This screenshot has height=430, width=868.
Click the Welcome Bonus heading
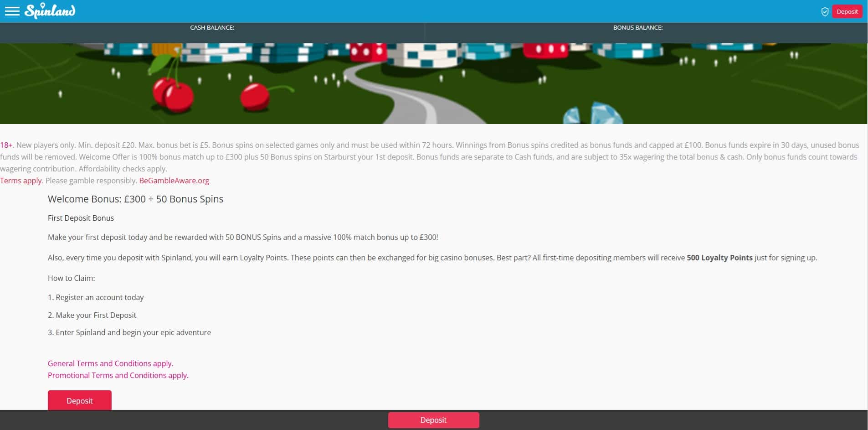pyautogui.click(x=135, y=199)
